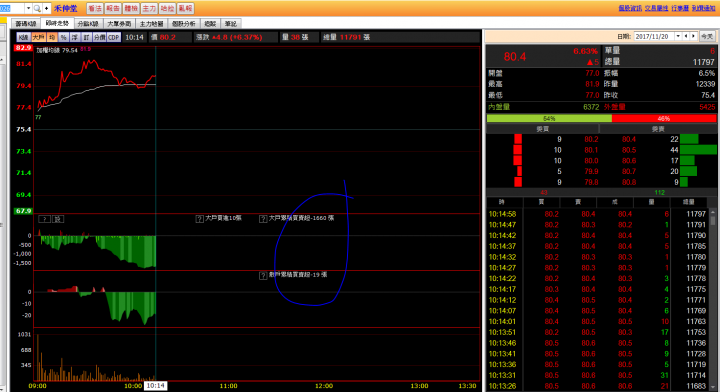
Task: Click the ask price 80.5 in order book
Action: pos(629,150)
